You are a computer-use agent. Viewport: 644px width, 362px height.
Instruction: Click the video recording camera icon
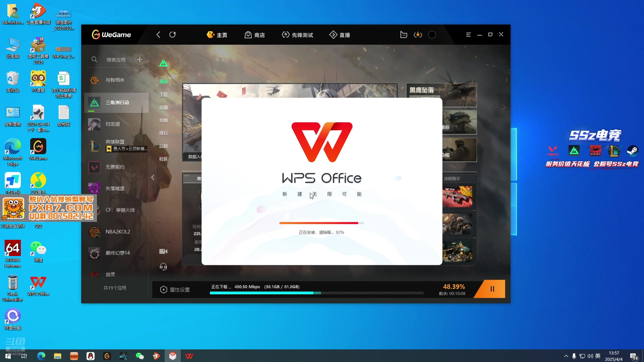click(x=163, y=251)
